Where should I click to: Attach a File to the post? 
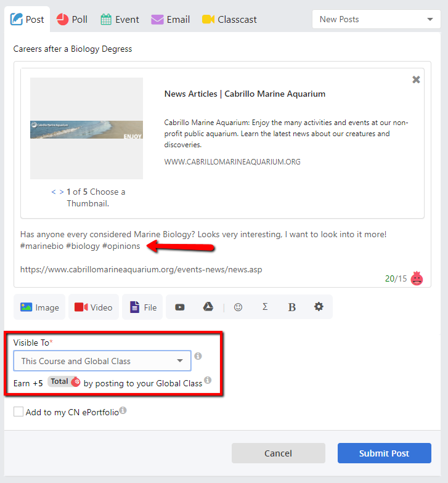143,307
